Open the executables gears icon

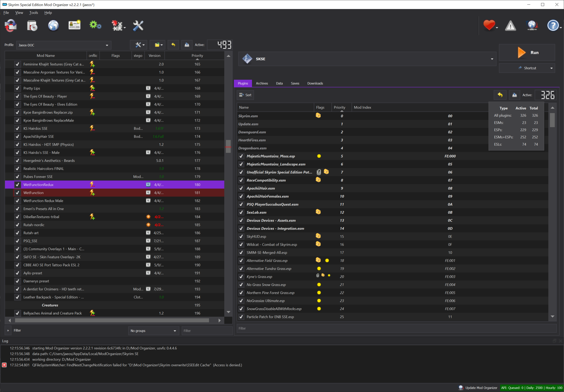[x=95, y=26]
